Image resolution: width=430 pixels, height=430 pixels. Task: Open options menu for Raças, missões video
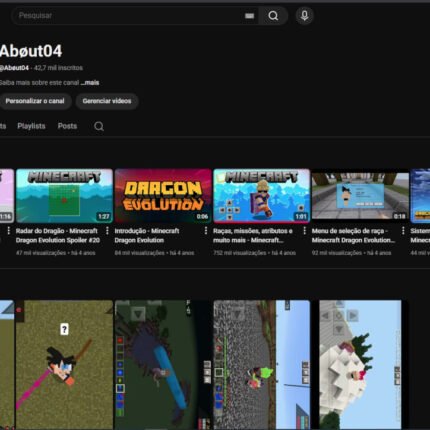[304, 231]
